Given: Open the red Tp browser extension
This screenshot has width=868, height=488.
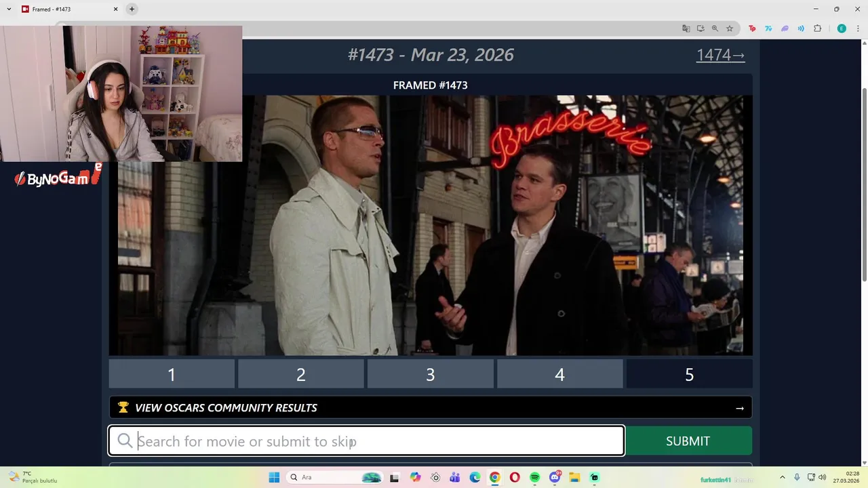Looking at the screenshot, I should coord(752,28).
